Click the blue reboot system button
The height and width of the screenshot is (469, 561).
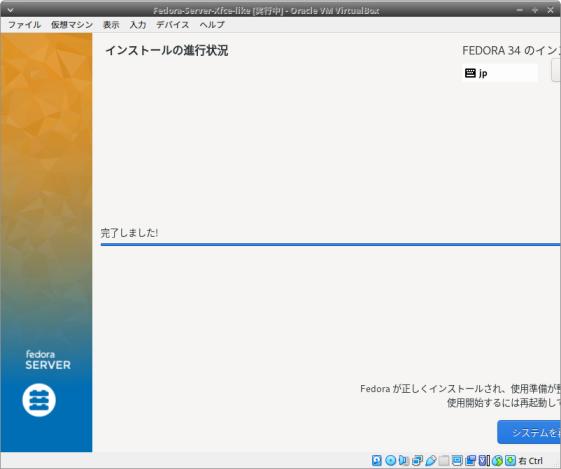[x=529, y=432]
